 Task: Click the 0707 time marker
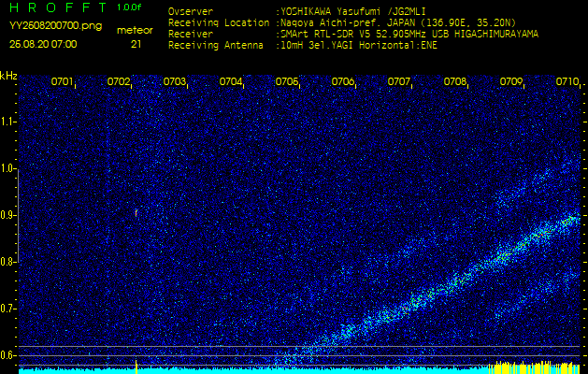point(398,81)
